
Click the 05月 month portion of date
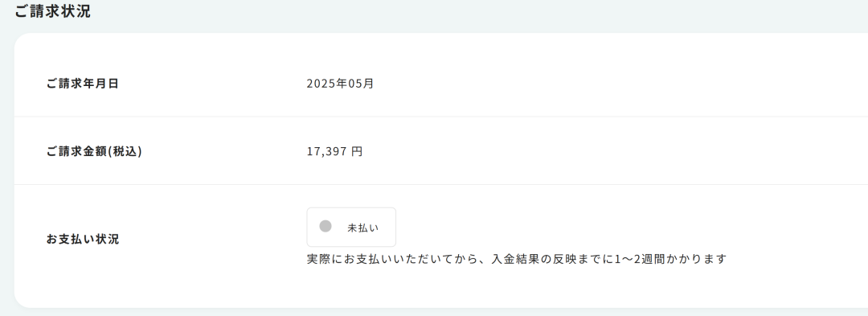point(362,84)
